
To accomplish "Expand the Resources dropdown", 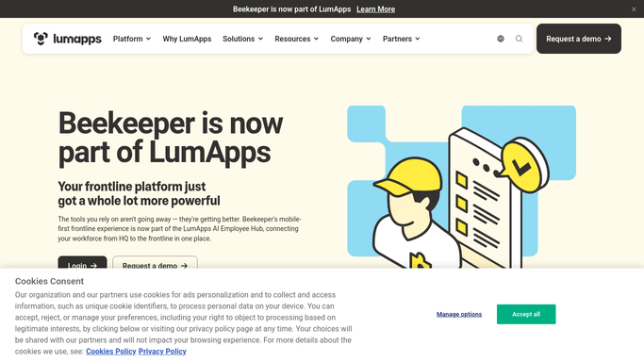I will click(296, 39).
